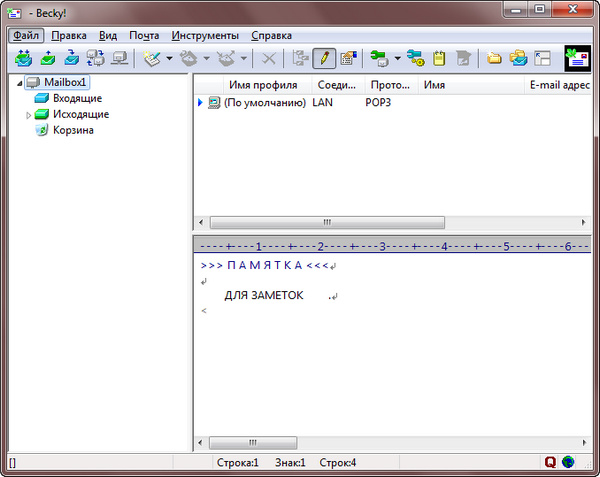Viewport: 600px width, 477px height.
Task: Click the green send outgoing mail icon
Action: pyautogui.click(x=48, y=58)
